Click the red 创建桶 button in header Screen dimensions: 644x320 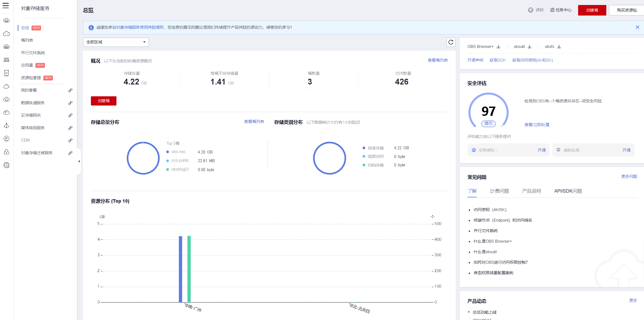point(592,10)
